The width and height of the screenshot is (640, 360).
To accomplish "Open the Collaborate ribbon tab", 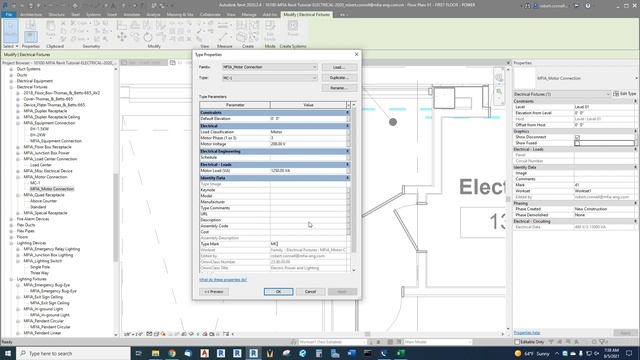I will (x=210, y=14).
